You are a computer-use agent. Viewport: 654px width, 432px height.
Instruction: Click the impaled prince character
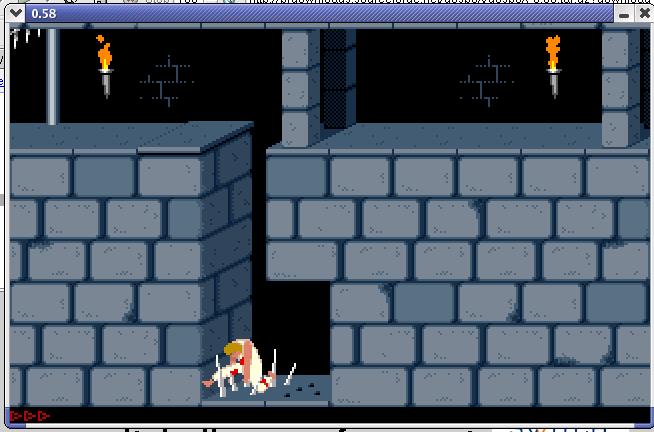(241, 368)
